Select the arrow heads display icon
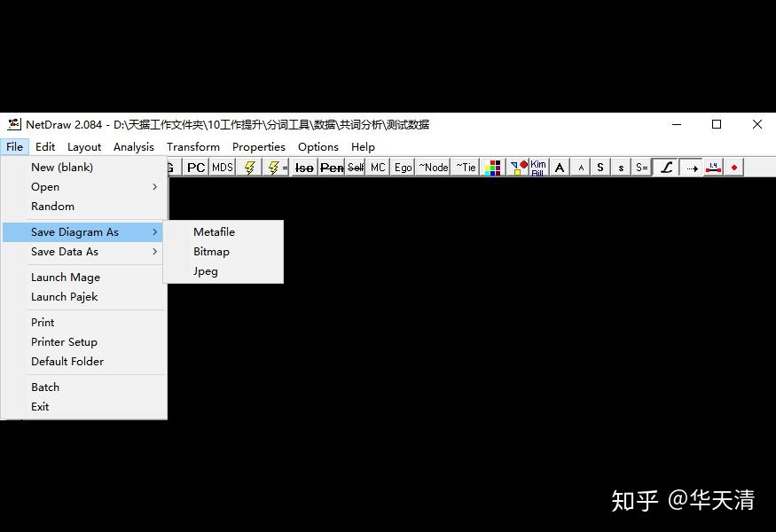Image resolution: width=776 pixels, height=532 pixels. tap(691, 167)
